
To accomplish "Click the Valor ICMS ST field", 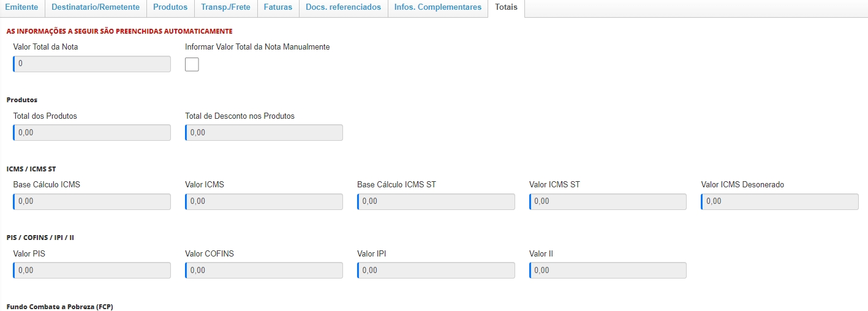I will [608, 201].
